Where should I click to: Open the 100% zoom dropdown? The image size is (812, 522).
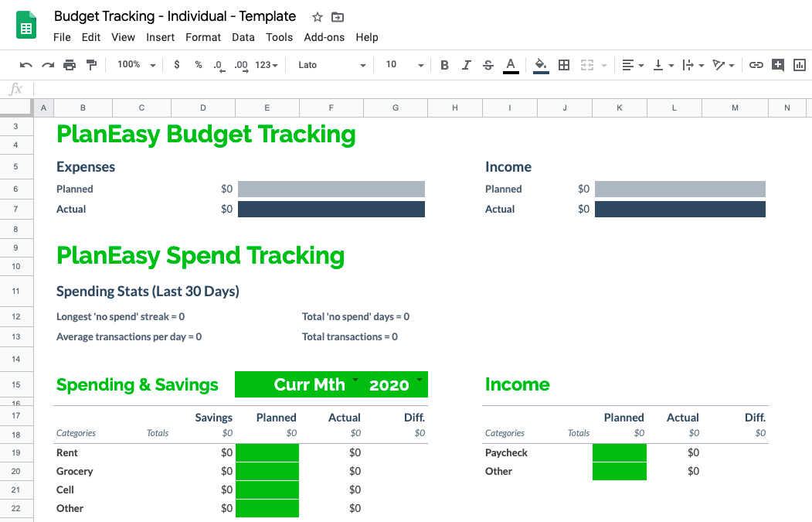(136, 65)
